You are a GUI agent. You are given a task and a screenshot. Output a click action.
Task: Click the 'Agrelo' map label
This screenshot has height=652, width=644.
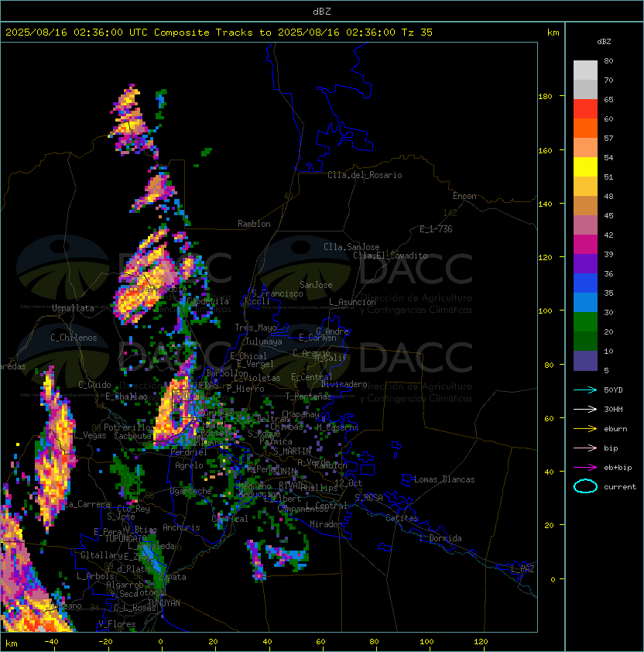(189, 465)
